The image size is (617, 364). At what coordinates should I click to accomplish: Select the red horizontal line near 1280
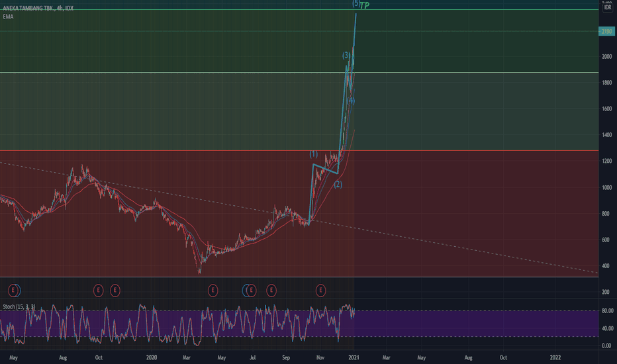pyautogui.click(x=299, y=150)
